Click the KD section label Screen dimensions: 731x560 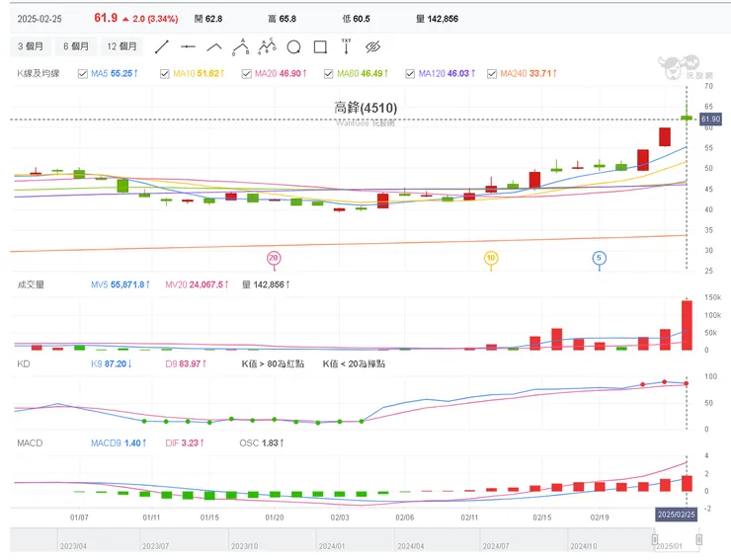24,363
